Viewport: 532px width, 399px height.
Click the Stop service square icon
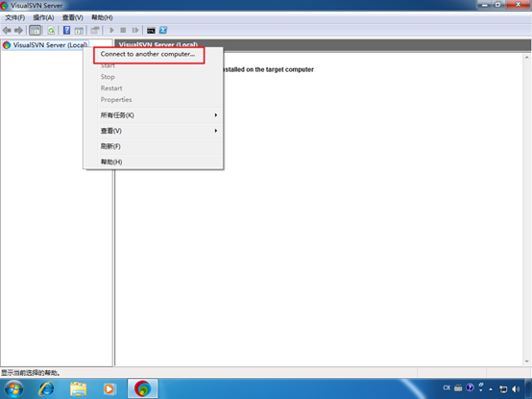click(123, 30)
